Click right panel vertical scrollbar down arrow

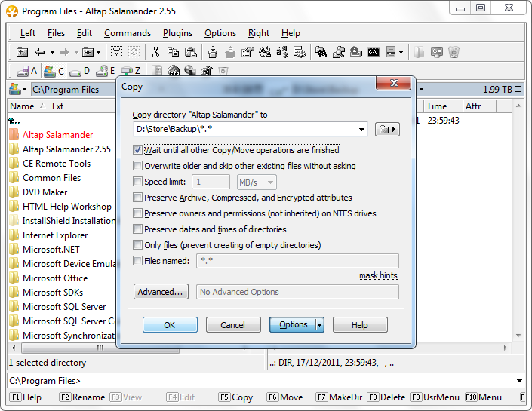(518, 336)
